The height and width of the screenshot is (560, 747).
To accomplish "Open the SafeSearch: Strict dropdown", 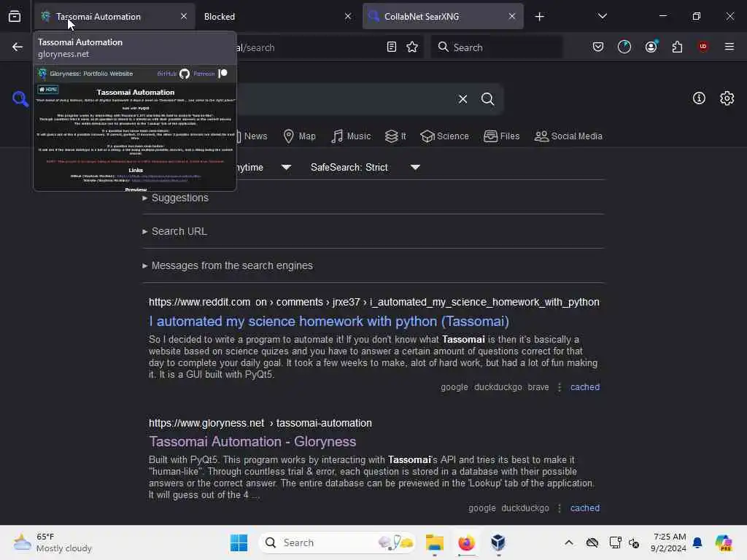I will click(x=365, y=167).
